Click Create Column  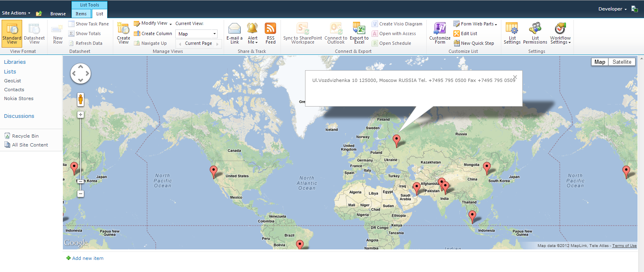pyautogui.click(x=153, y=33)
